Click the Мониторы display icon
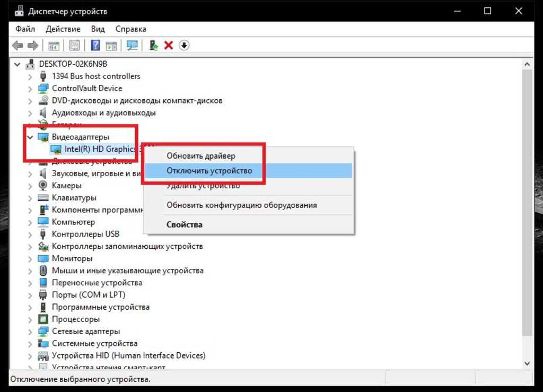Screen dimensions: 543x392 tap(43, 258)
